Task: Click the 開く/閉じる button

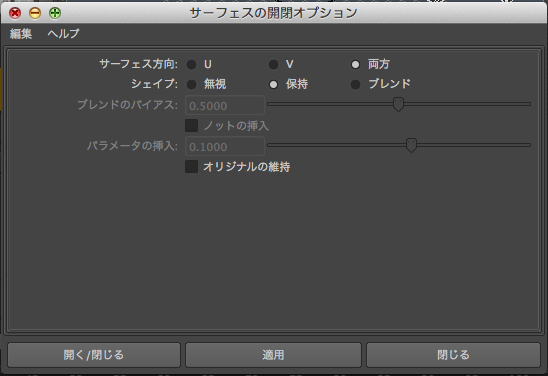Action: click(94, 355)
